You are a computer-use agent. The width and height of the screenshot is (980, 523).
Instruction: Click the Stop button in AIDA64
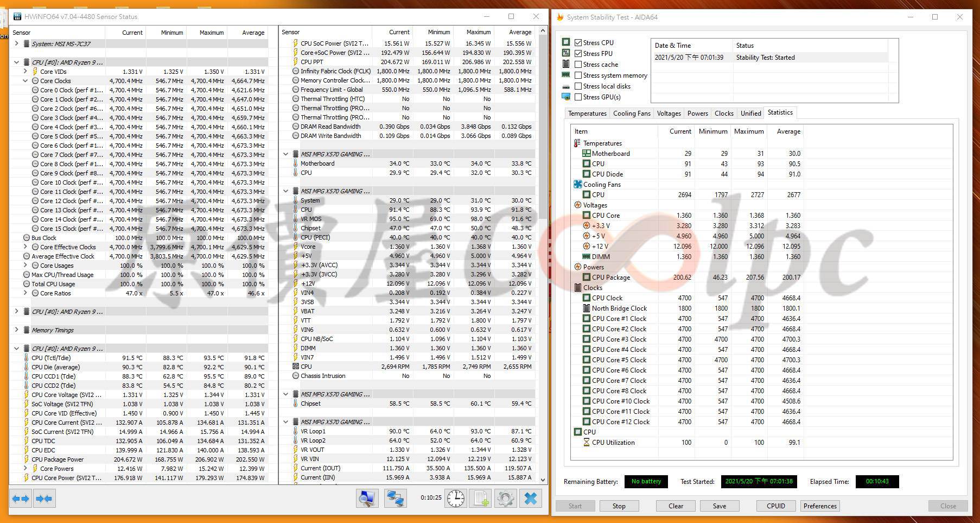point(619,506)
